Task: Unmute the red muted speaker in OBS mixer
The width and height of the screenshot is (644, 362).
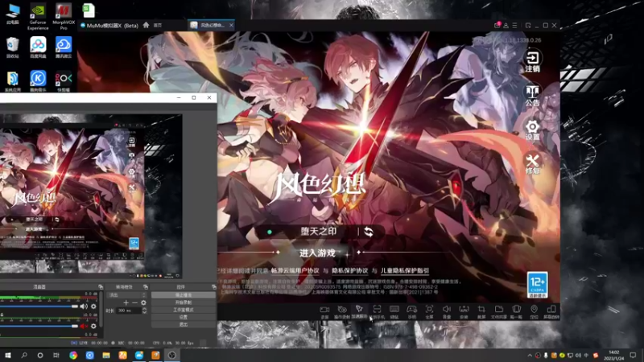Action: click(84, 327)
